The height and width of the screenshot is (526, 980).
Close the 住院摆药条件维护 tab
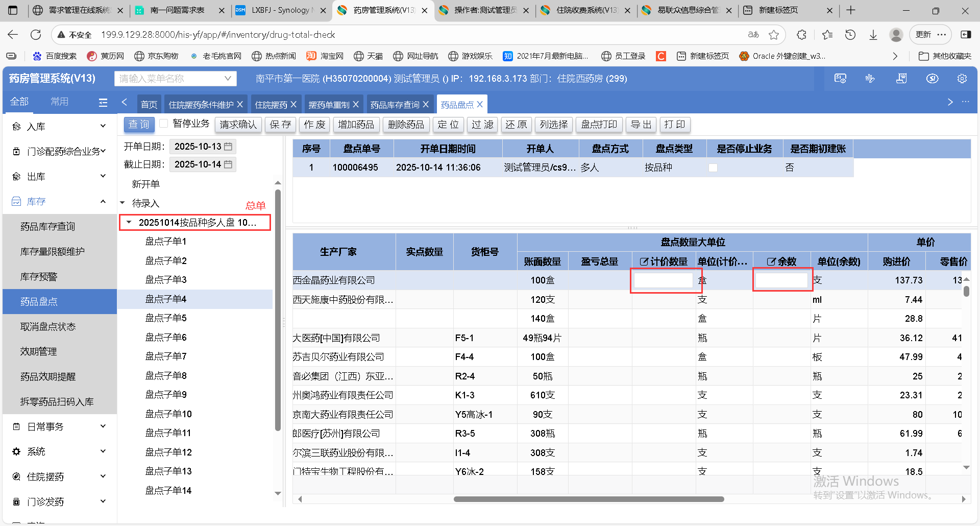click(239, 104)
